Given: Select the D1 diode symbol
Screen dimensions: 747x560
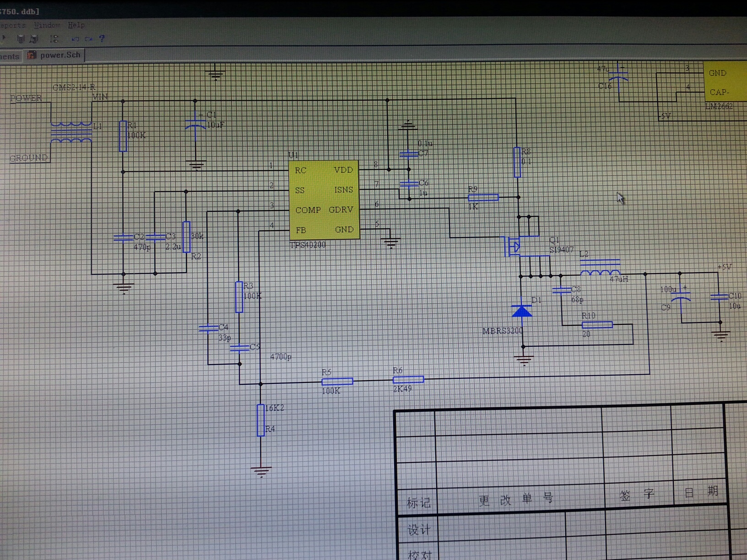Looking at the screenshot, I should [x=522, y=312].
